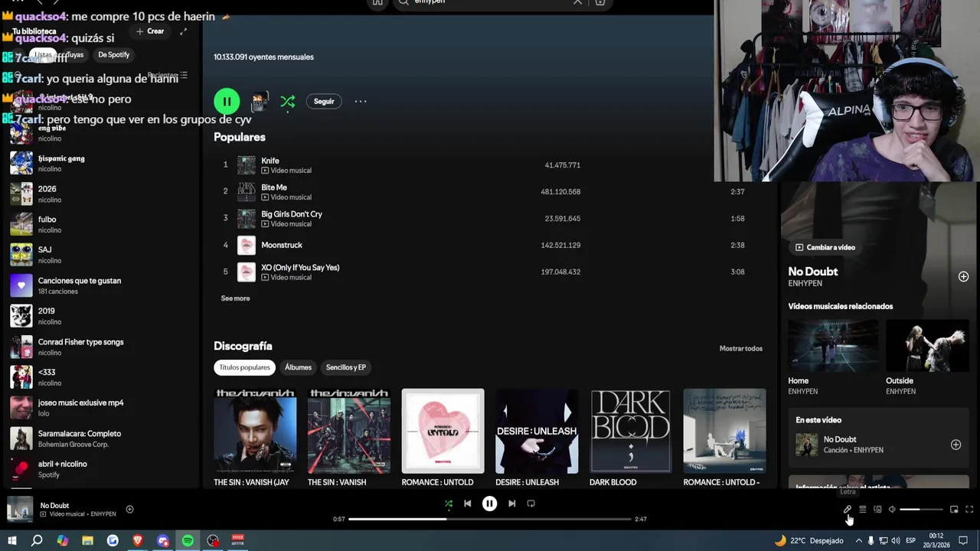Filter the library by De Spotify
The image size is (980, 551).
tap(113, 55)
